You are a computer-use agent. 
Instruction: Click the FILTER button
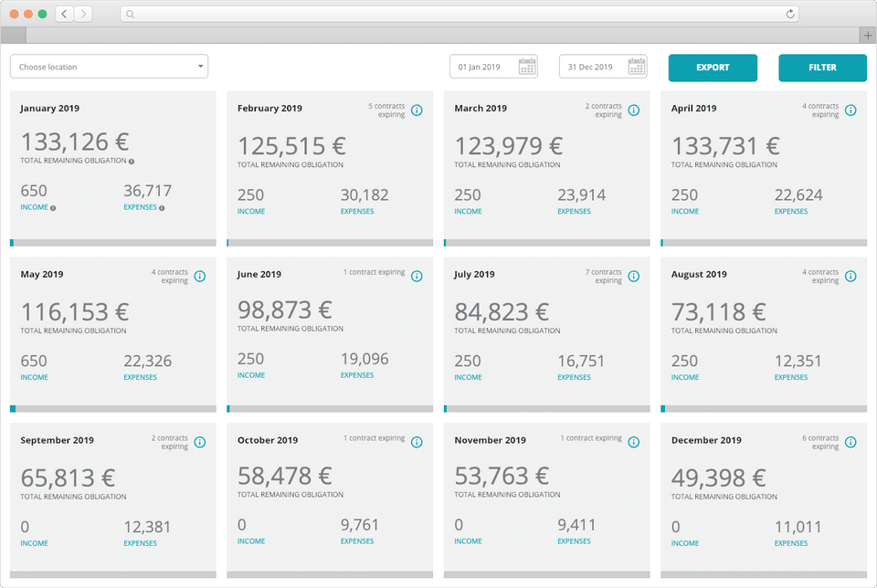pos(822,68)
